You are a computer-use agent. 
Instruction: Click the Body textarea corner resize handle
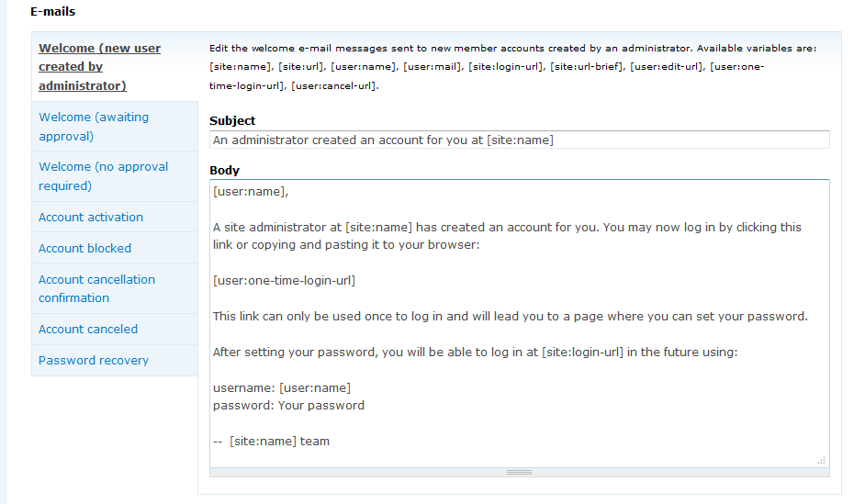pos(822,460)
